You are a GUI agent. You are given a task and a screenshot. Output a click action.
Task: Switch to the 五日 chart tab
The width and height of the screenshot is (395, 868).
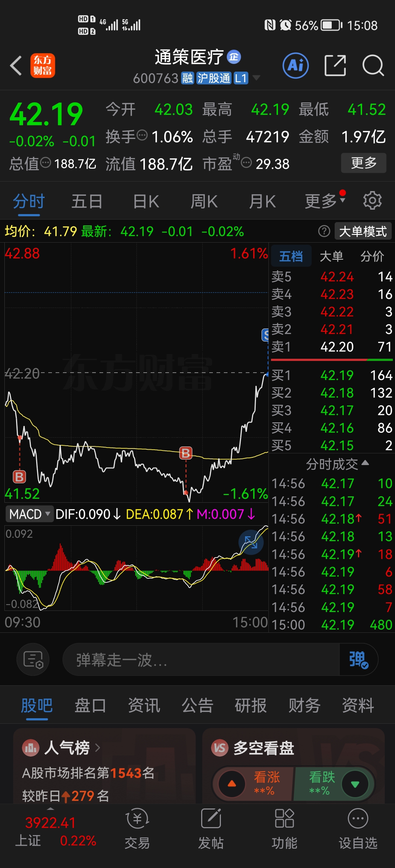click(x=87, y=201)
